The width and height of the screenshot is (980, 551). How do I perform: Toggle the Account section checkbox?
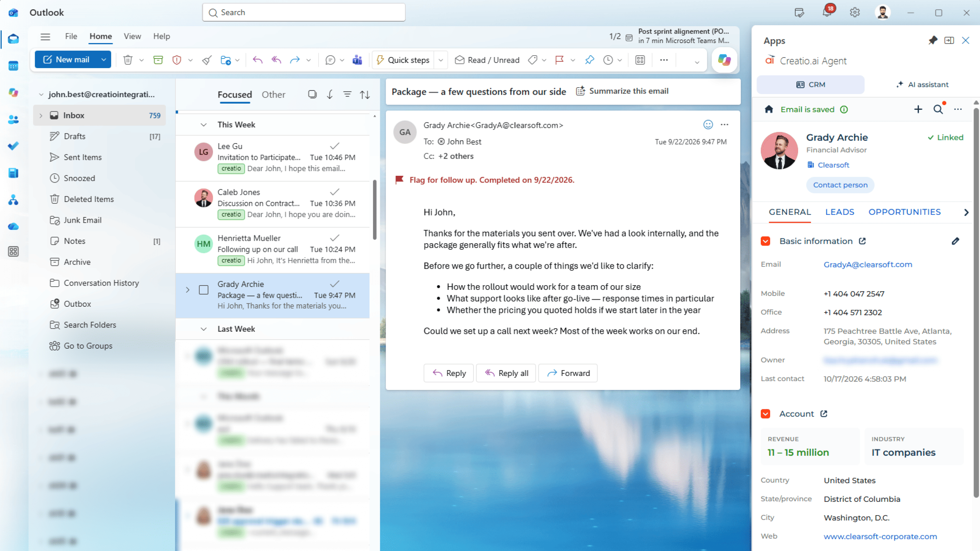tap(765, 414)
